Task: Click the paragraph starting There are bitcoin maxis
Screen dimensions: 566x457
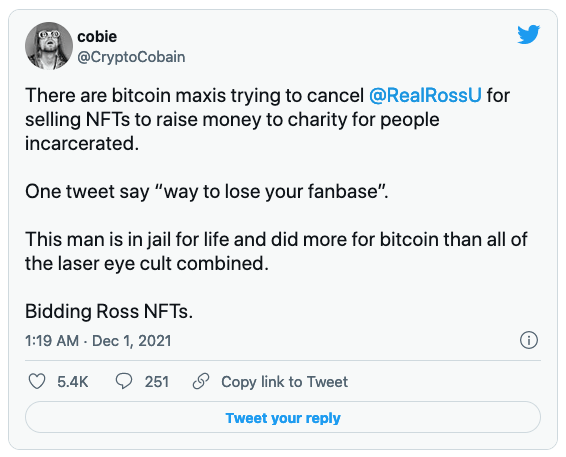Action: tap(267, 119)
